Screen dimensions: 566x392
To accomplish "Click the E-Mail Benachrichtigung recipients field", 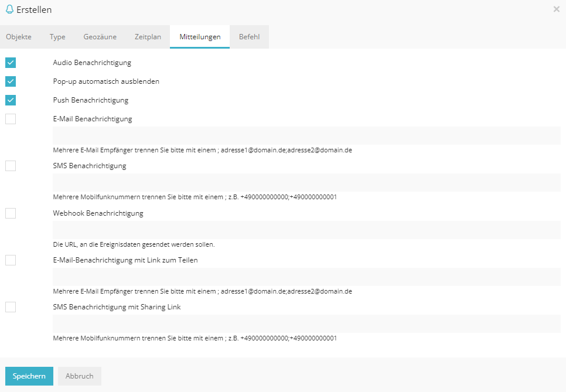I will coord(306,135).
